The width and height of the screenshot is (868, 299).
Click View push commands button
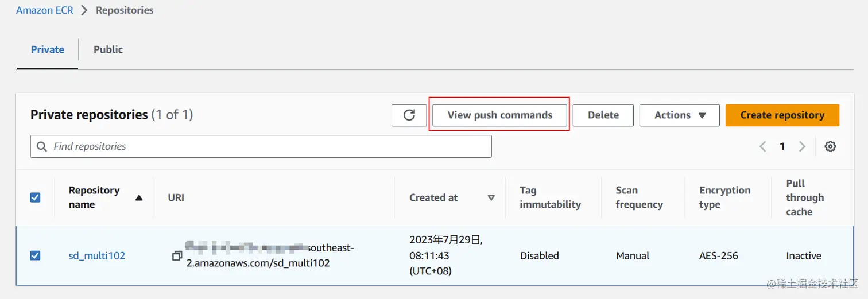tap(500, 115)
